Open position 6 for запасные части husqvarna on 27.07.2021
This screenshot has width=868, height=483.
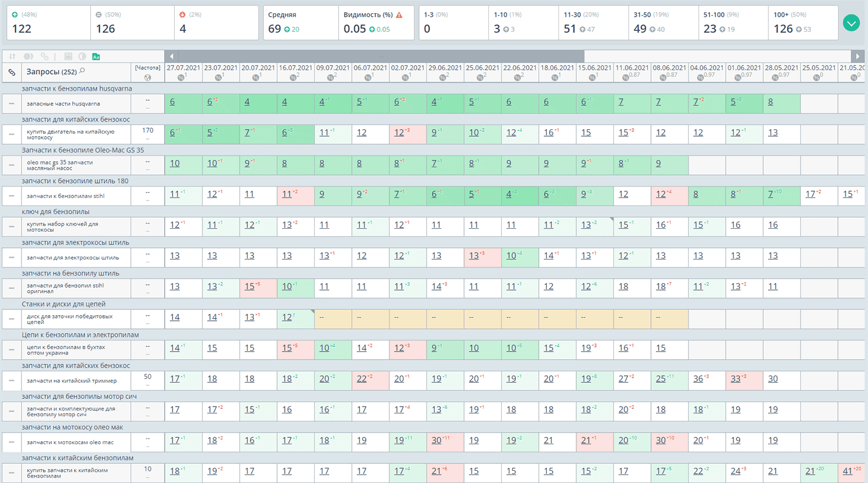(x=172, y=102)
